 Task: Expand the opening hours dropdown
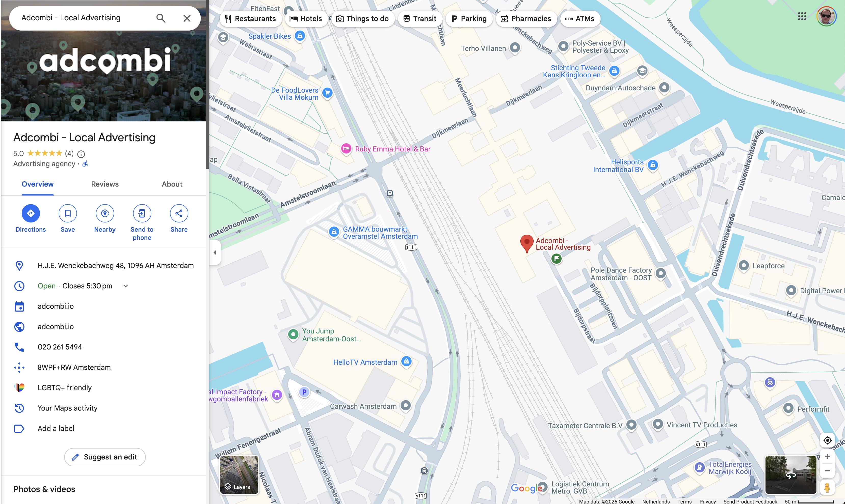click(126, 286)
